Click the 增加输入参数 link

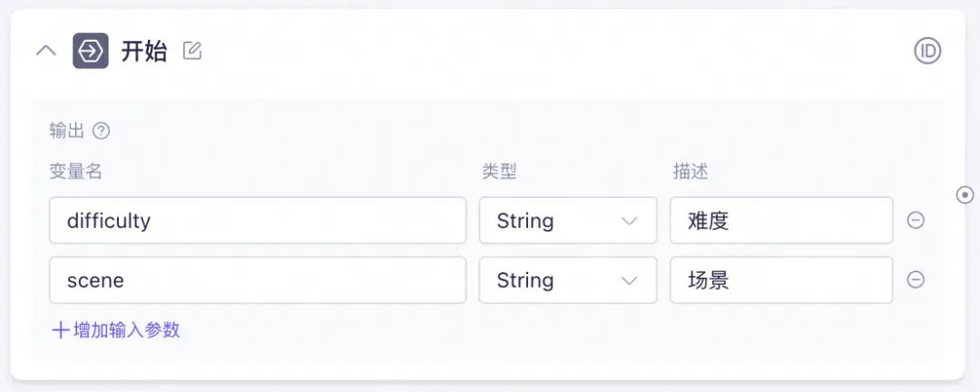[x=116, y=329]
